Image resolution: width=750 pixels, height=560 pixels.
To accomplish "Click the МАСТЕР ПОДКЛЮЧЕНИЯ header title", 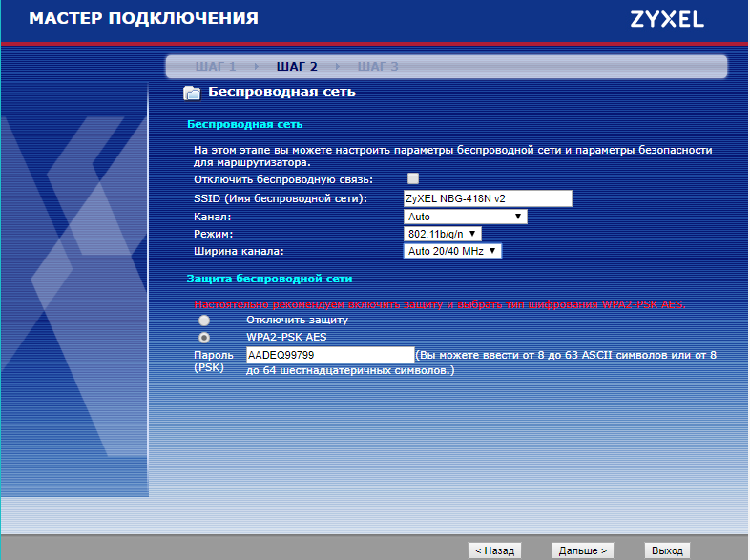I will click(x=143, y=19).
